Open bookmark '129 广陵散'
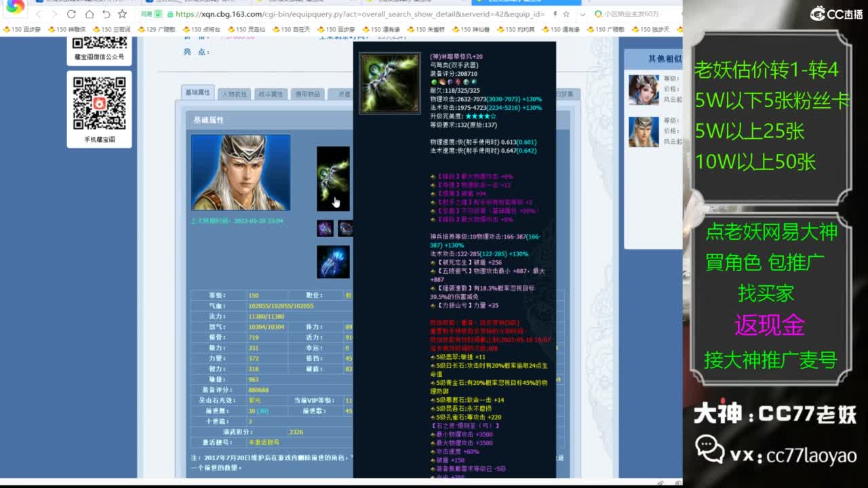Viewport: 868px width, 488px height. 157,29
